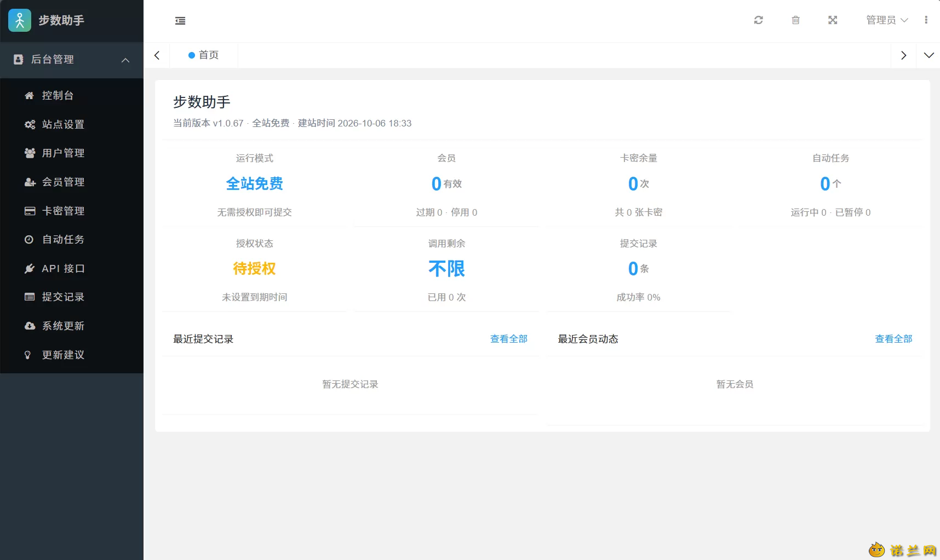This screenshot has width=940, height=560.
Task: Click the 运行中 0 · 已暂停 0 text
Action: point(830,212)
